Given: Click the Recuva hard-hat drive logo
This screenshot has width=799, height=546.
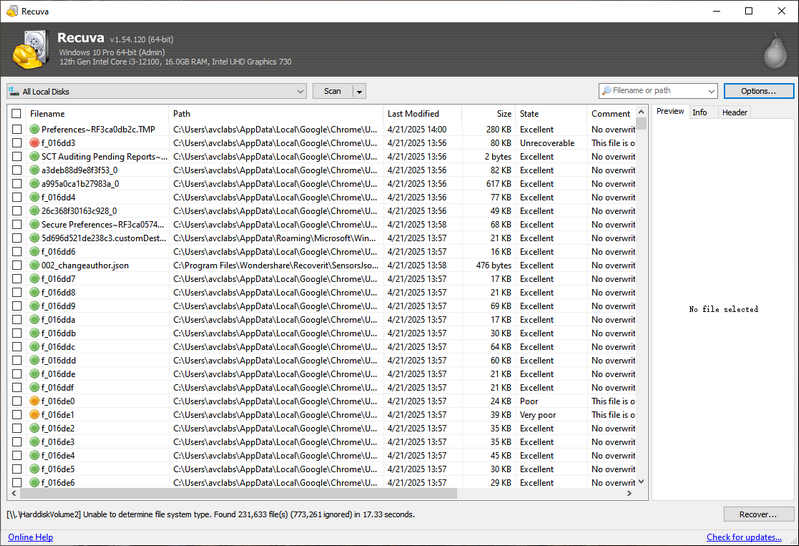Looking at the screenshot, I should [x=31, y=50].
